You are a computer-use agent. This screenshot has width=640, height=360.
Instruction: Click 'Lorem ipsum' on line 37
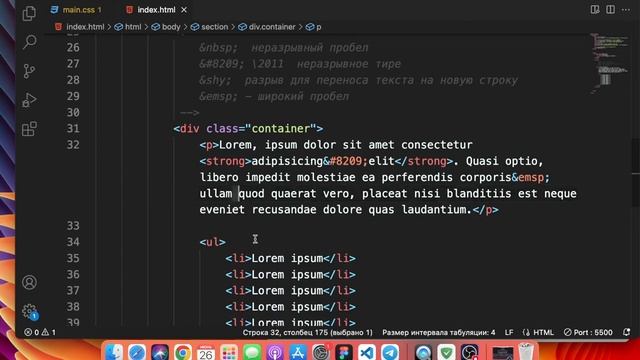[x=287, y=291]
